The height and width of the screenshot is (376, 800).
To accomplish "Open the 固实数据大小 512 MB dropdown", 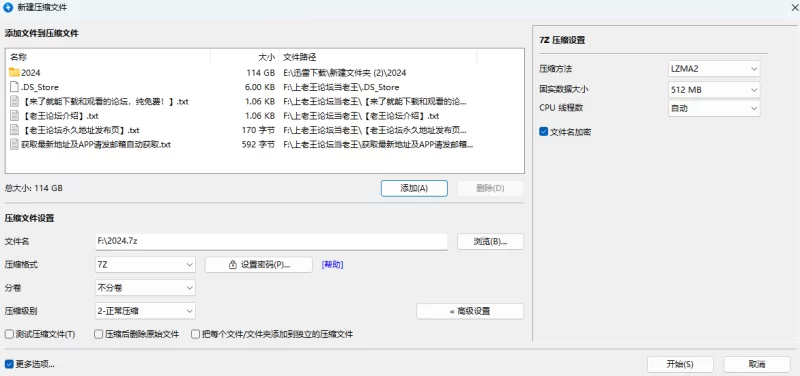I will 714,90.
